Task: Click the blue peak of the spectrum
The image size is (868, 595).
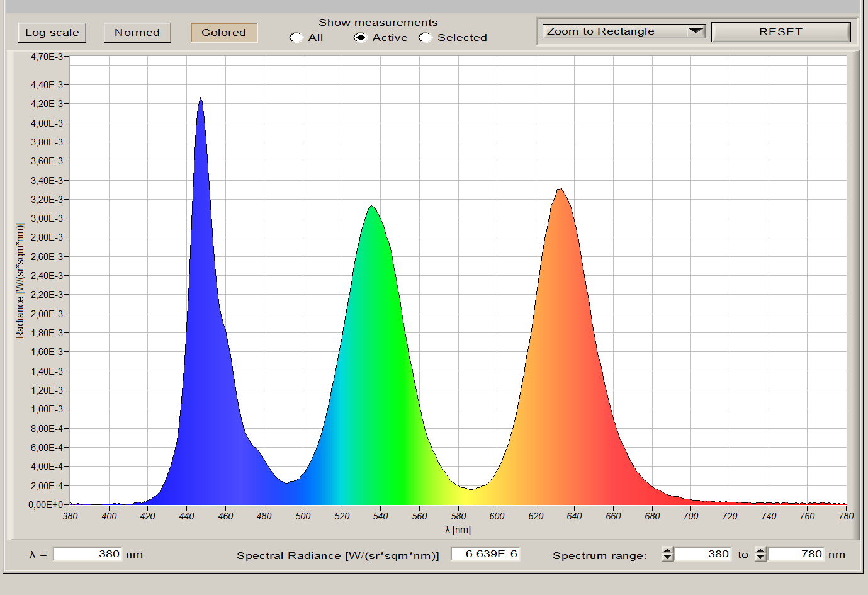Action: [x=200, y=99]
